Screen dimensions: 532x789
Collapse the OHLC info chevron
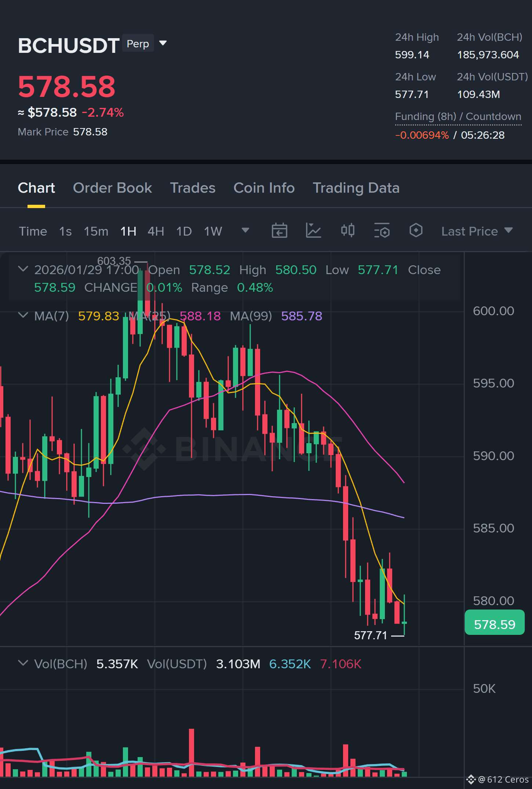[23, 269]
